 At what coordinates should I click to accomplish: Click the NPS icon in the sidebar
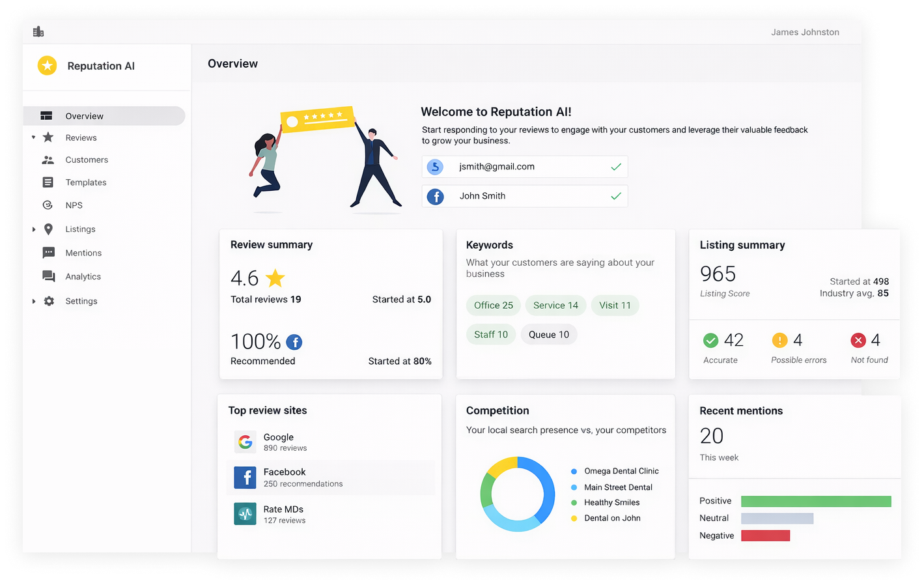(x=48, y=205)
